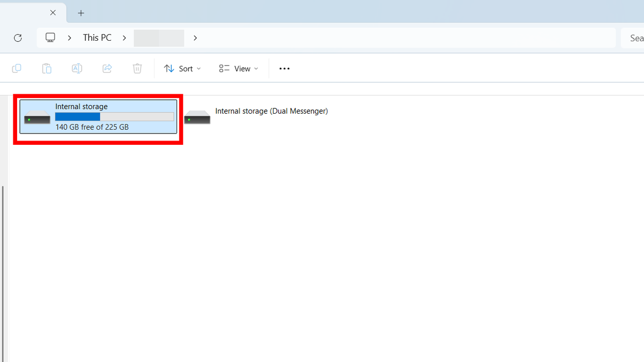
Task: Click the This PC breadcrumb
Action: coord(97,38)
